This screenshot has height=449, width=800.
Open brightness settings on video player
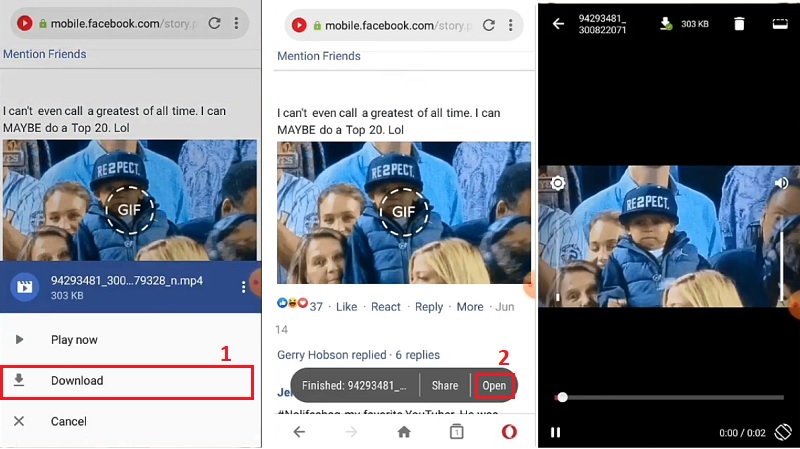[x=558, y=183]
